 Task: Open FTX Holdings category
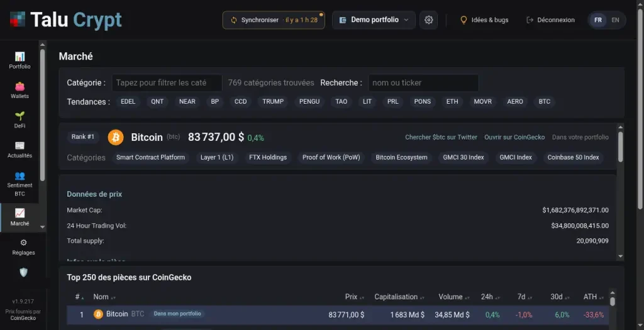(x=268, y=157)
